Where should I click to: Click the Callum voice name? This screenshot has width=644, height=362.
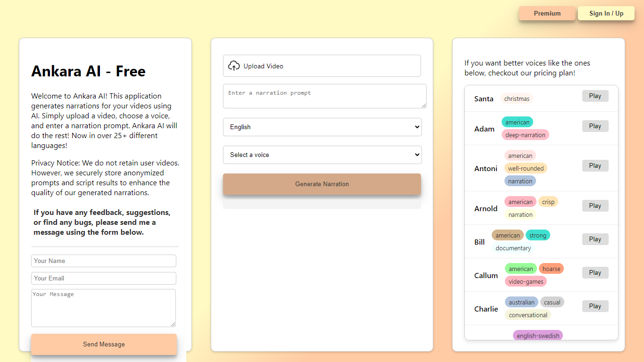486,275
